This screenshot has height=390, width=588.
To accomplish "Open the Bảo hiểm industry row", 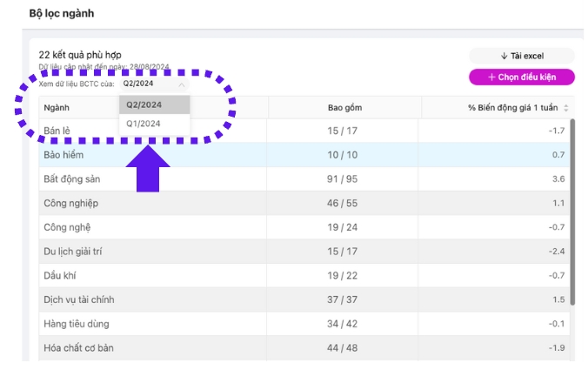I will click(x=63, y=155).
